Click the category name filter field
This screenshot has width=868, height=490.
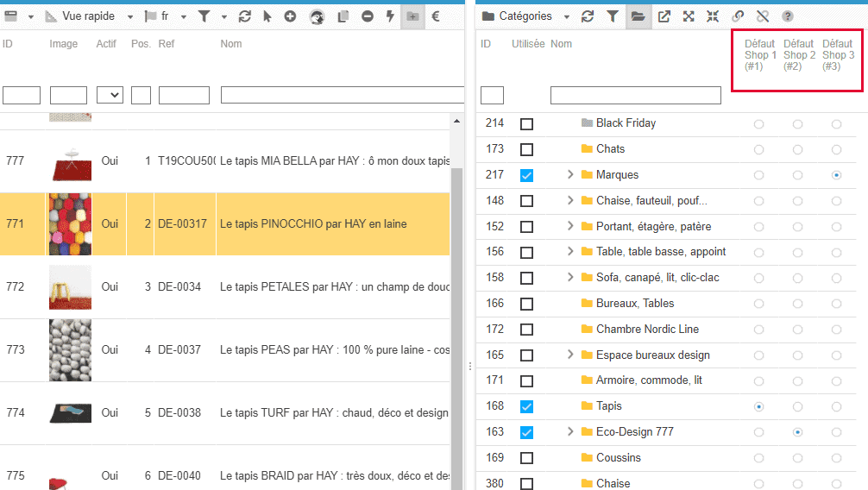[635, 95]
